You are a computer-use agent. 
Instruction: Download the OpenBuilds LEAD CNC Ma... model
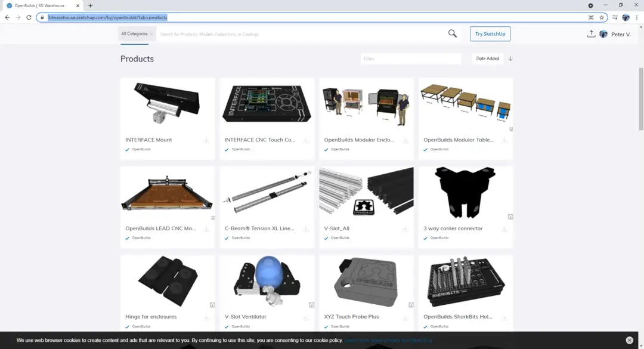[206, 228]
